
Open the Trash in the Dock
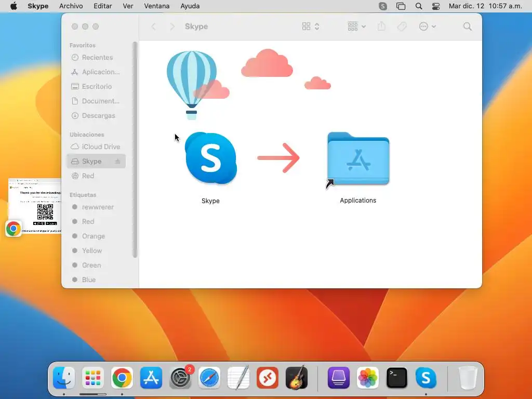coord(468,378)
